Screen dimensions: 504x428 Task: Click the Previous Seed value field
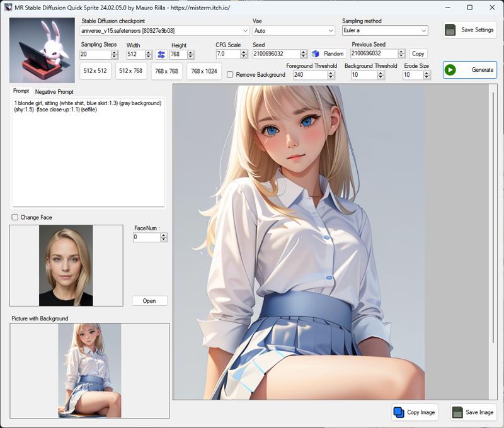point(374,53)
